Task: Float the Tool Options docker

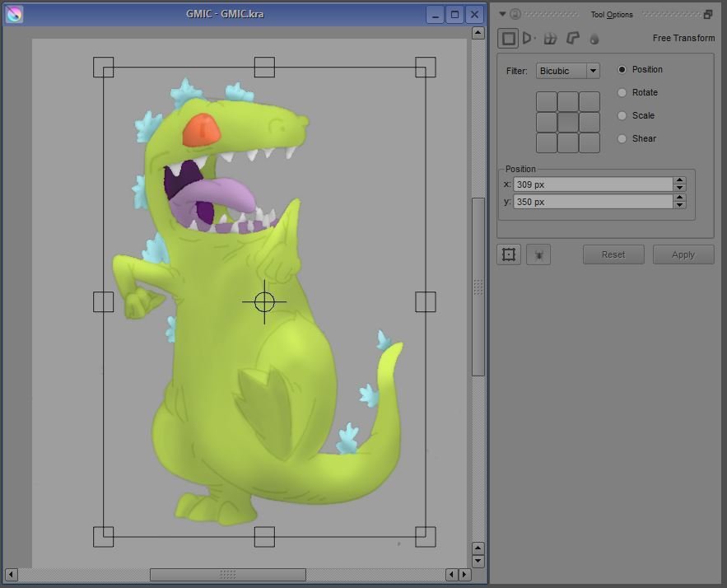Action: click(x=708, y=14)
